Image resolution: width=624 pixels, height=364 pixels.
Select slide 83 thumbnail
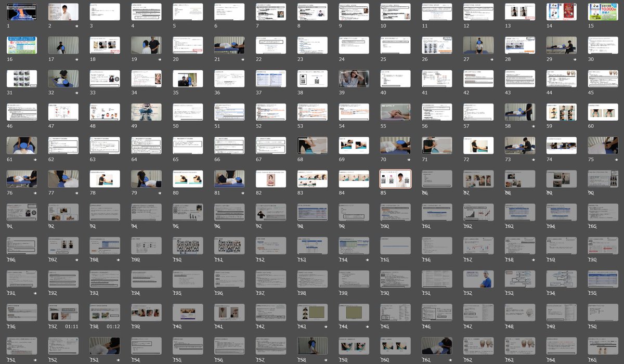tap(313, 178)
